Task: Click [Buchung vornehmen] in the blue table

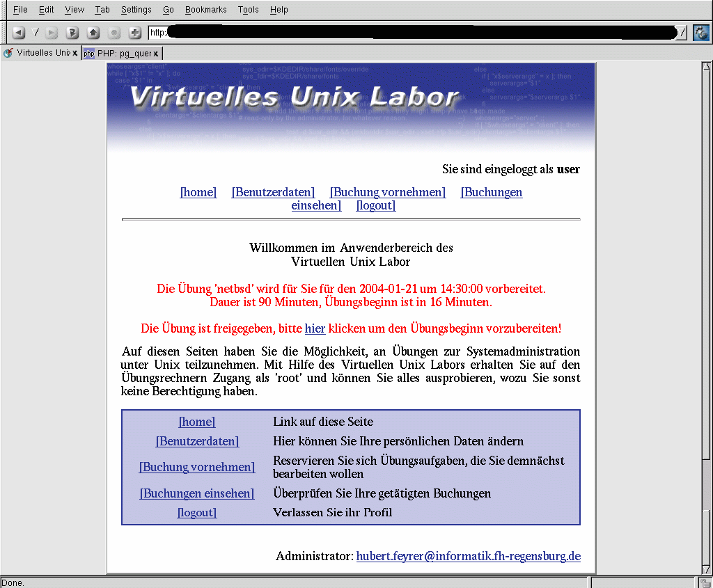Action: tap(197, 467)
